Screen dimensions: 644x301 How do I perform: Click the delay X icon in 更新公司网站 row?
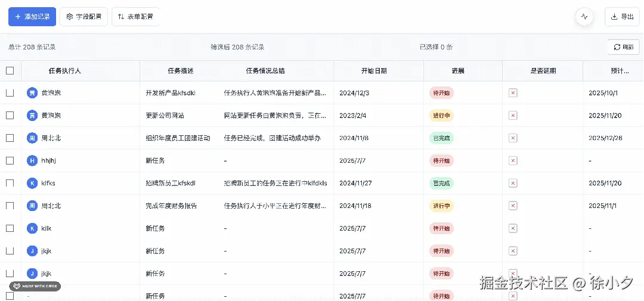(513, 116)
